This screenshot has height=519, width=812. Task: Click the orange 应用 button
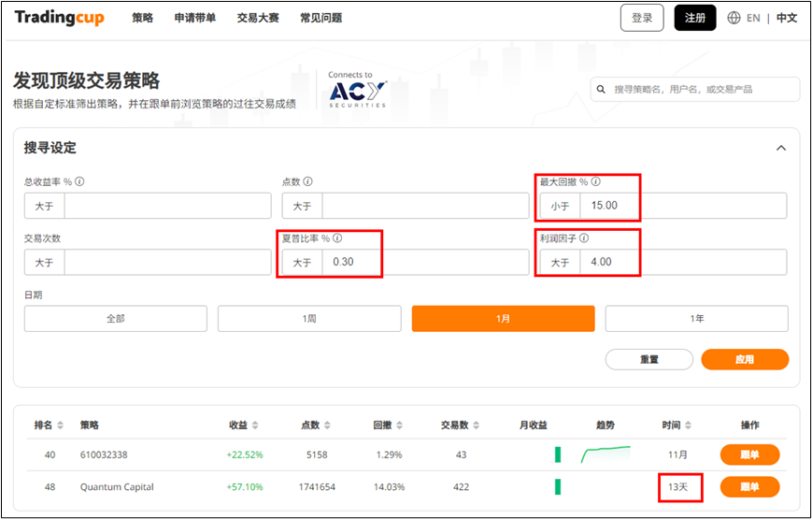[x=744, y=359]
